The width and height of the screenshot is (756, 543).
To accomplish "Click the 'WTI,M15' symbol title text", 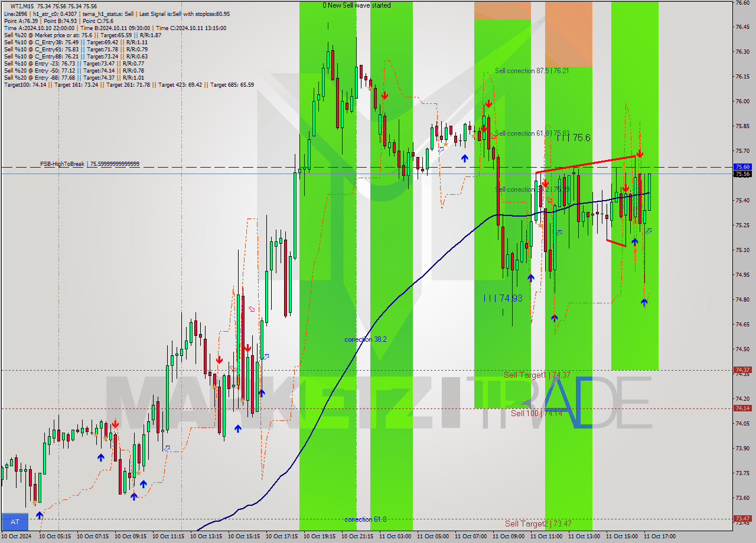I will click(22, 6).
